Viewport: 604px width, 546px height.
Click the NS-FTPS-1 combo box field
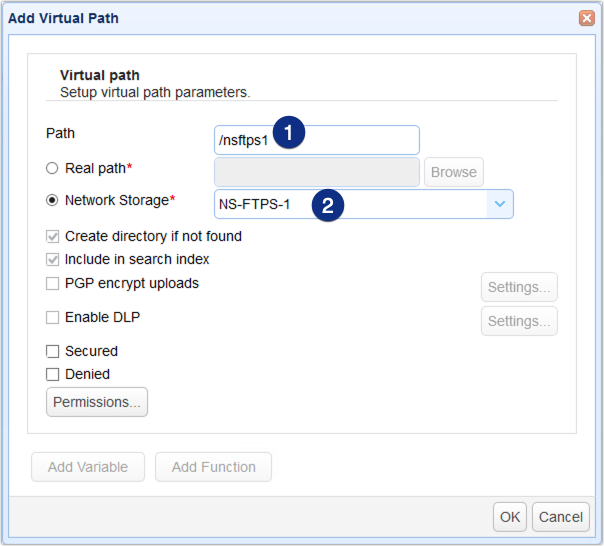pyautogui.click(x=350, y=204)
